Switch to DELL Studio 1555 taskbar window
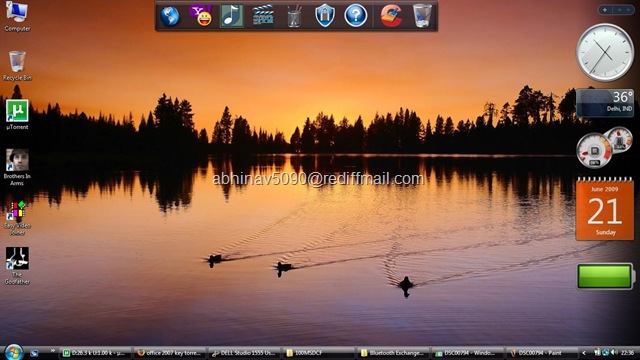The image size is (640, 360). coord(245,353)
